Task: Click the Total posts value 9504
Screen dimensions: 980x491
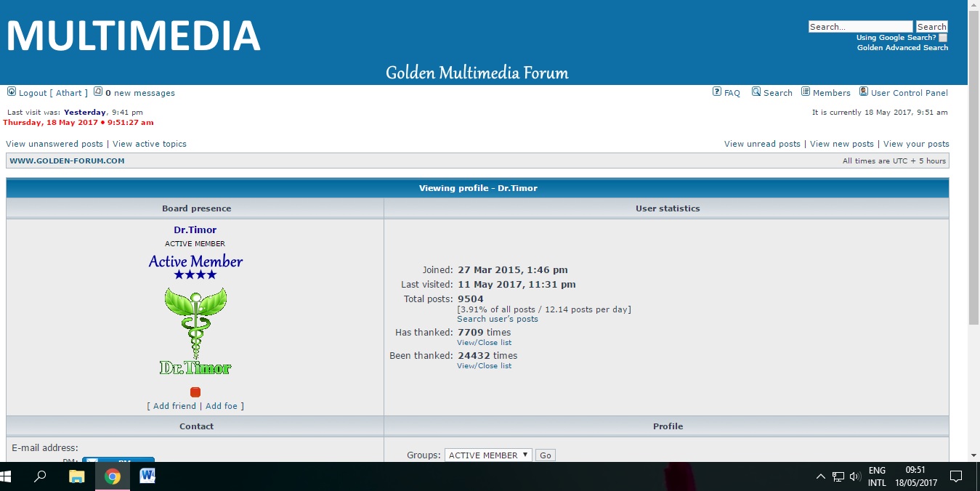Action: tap(471, 299)
